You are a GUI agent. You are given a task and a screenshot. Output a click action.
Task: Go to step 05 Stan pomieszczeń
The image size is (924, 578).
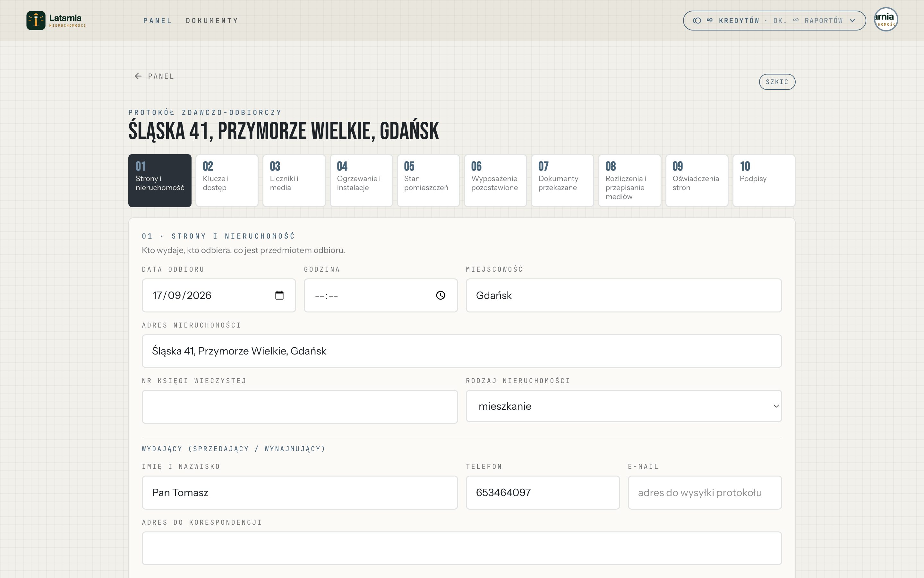coord(428,180)
